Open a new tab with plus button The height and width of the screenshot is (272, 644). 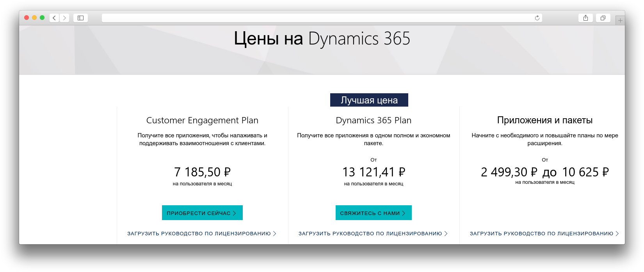pyautogui.click(x=620, y=20)
